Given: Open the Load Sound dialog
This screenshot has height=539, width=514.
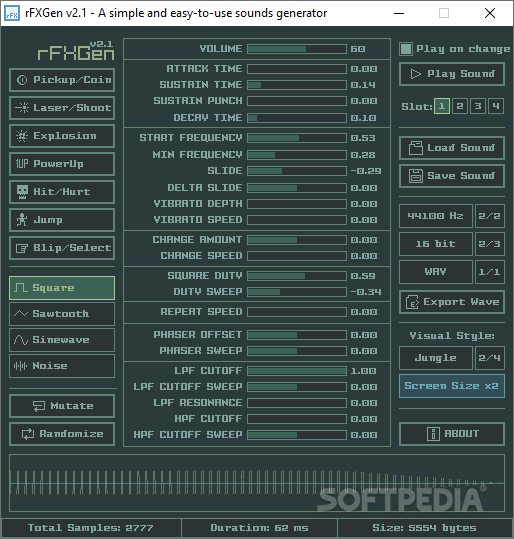Looking at the screenshot, I should pos(452,148).
